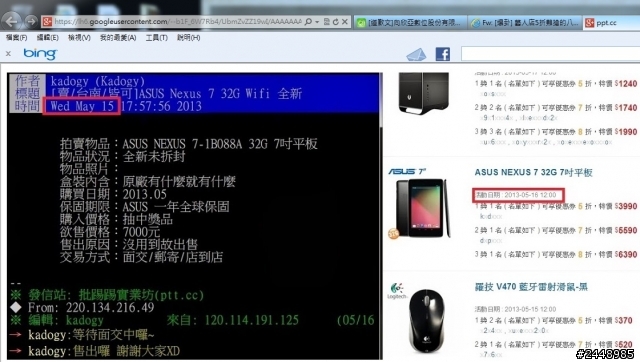
Task: Switch to the [道歉文] browser tab
Action: point(410,22)
